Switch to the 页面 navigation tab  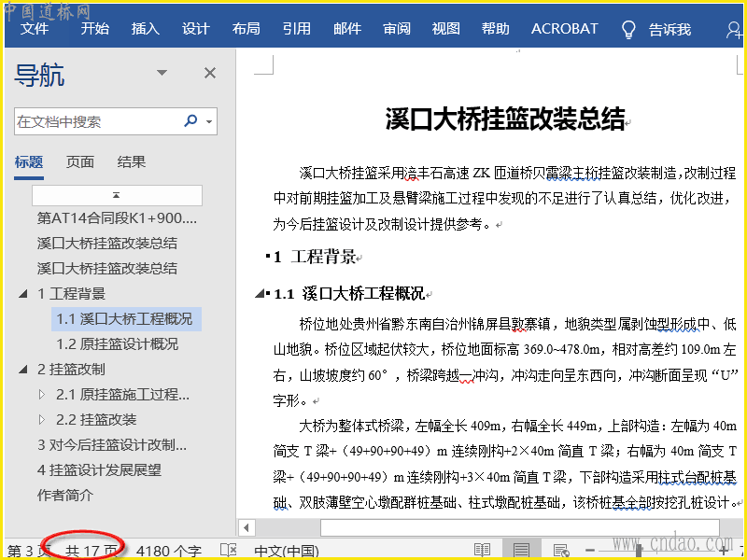click(80, 161)
